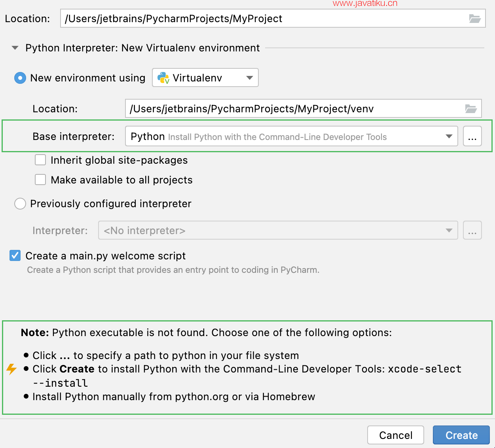Image resolution: width=495 pixels, height=448 pixels.
Task: Open the Base interpreter dropdown
Action: pos(292,136)
